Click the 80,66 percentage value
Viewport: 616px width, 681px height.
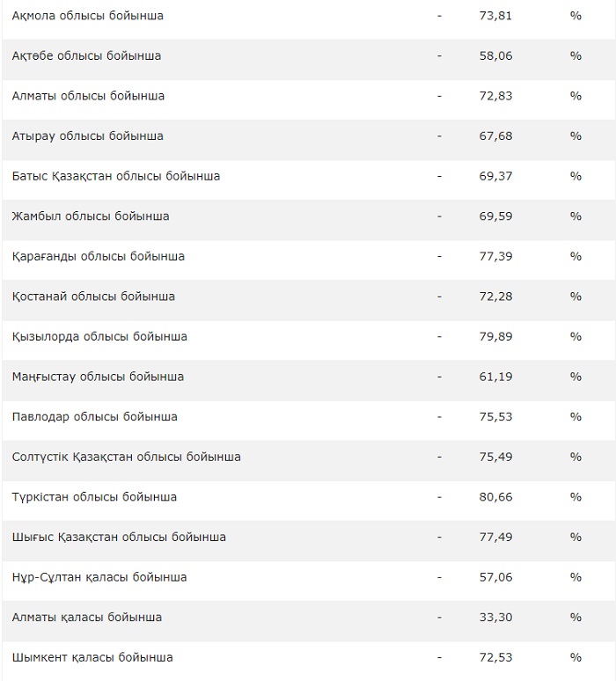498,497
